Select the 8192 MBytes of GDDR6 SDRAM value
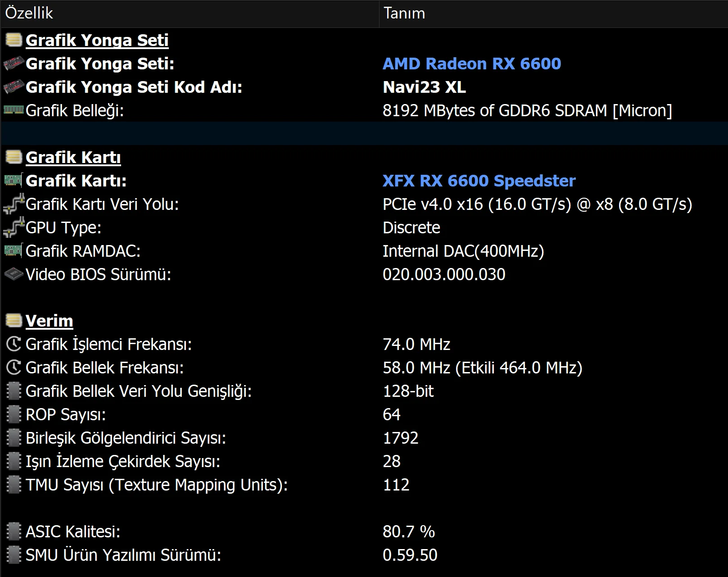The image size is (728, 577). 527,110
